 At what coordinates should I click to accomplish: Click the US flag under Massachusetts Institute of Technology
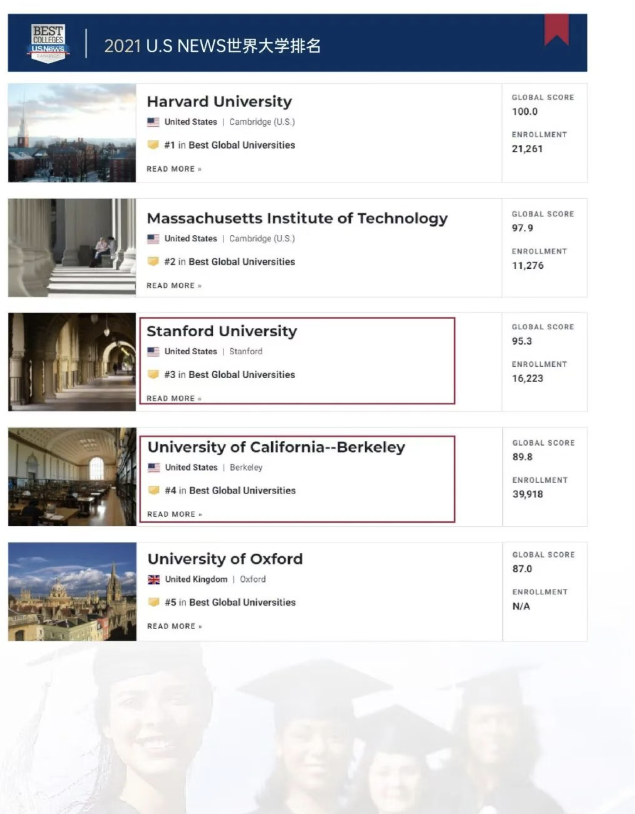(153, 239)
